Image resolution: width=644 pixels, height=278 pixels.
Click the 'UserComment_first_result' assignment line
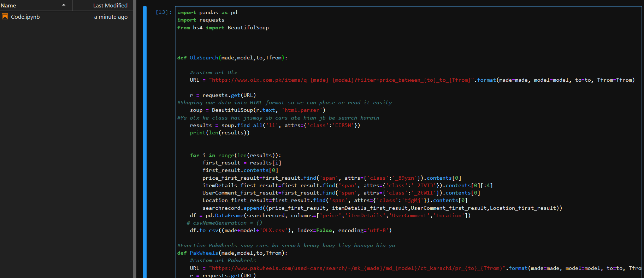pos(341,193)
